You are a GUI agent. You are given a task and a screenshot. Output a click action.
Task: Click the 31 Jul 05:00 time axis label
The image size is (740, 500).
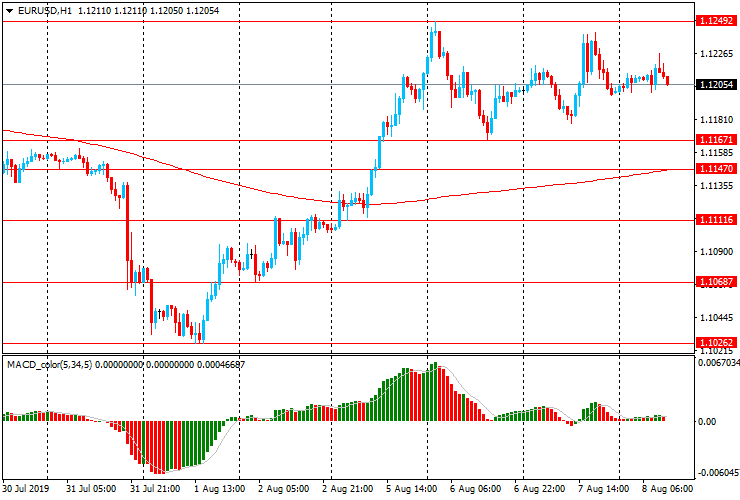(91, 489)
